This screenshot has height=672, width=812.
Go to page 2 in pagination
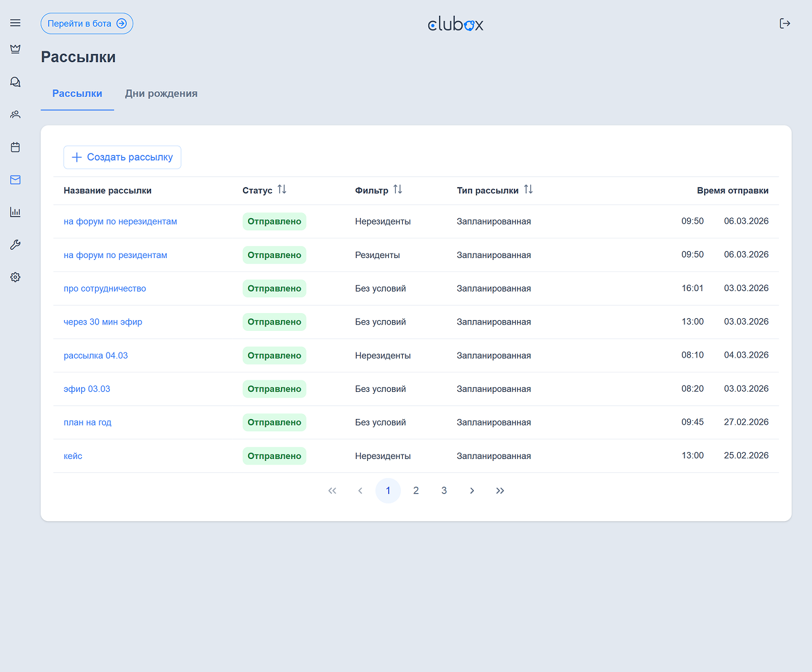coord(416,491)
